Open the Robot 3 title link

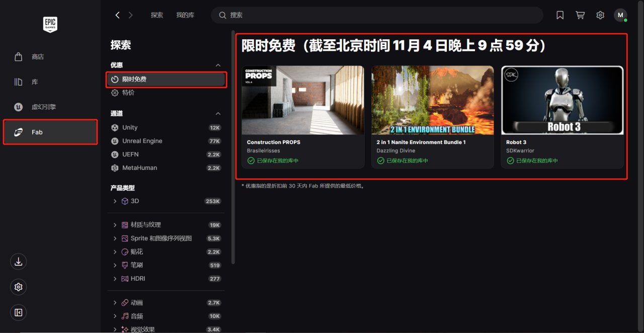[516, 143]
